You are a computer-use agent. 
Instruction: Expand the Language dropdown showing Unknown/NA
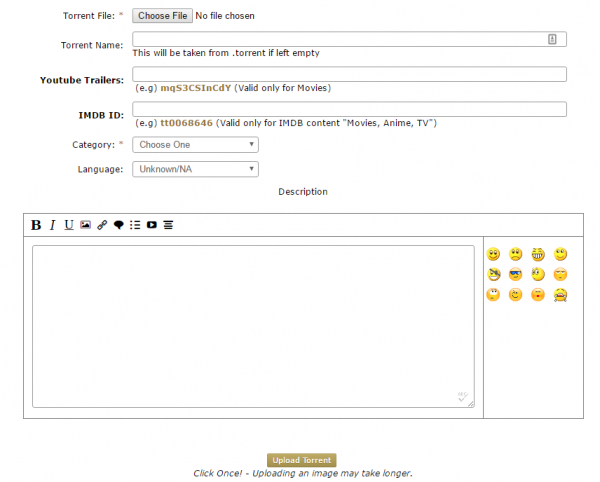195,169
